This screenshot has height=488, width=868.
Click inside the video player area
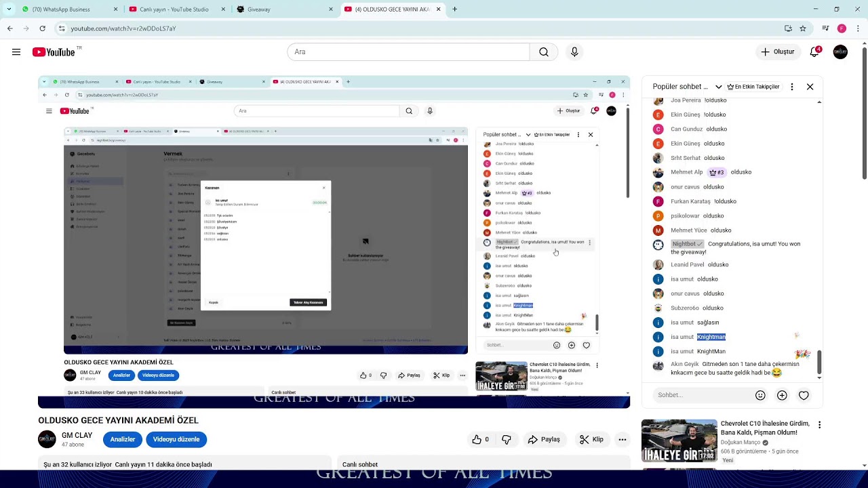[334, 241]
